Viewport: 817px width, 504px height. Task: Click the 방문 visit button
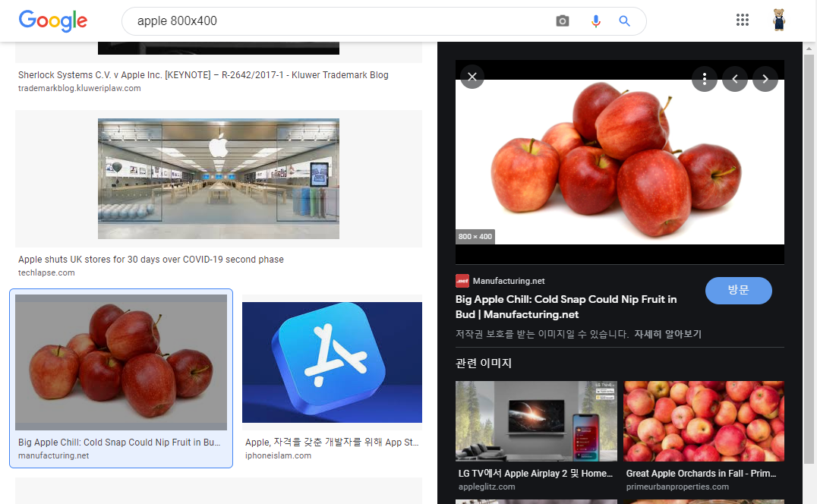click(x=738, y=290)
